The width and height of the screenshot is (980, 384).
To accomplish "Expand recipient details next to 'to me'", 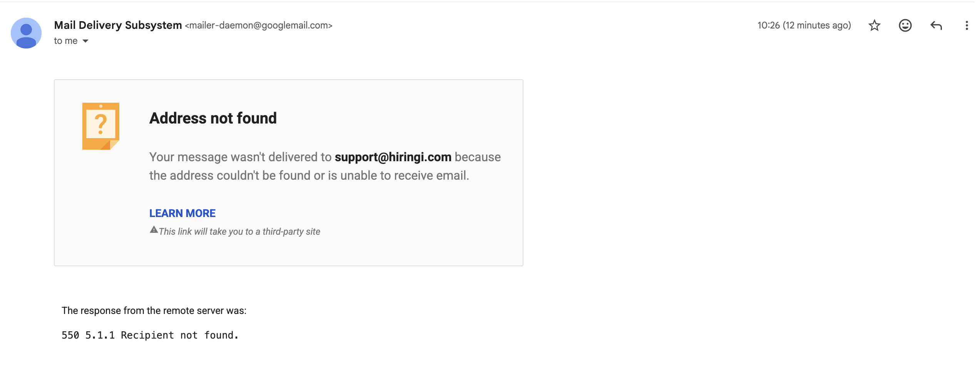I will [85, 41].
